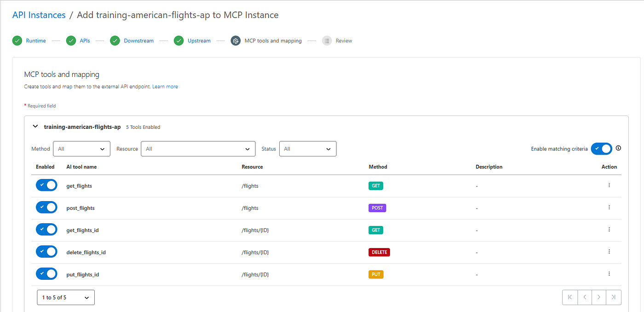This screenshot has height=312, width=644.
Task: Click the MCP tools and mapping step icon
Action: point(236,40)
